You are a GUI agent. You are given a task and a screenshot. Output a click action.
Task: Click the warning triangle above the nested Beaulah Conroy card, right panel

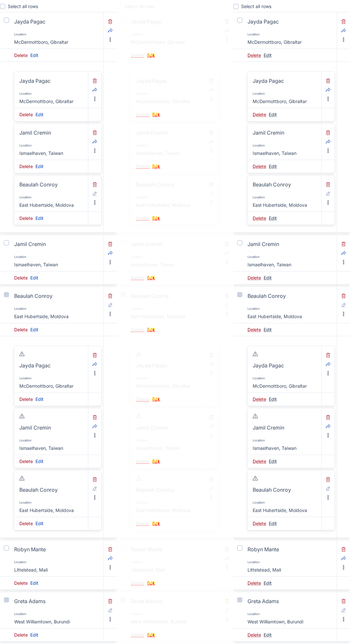coord(255,478)
